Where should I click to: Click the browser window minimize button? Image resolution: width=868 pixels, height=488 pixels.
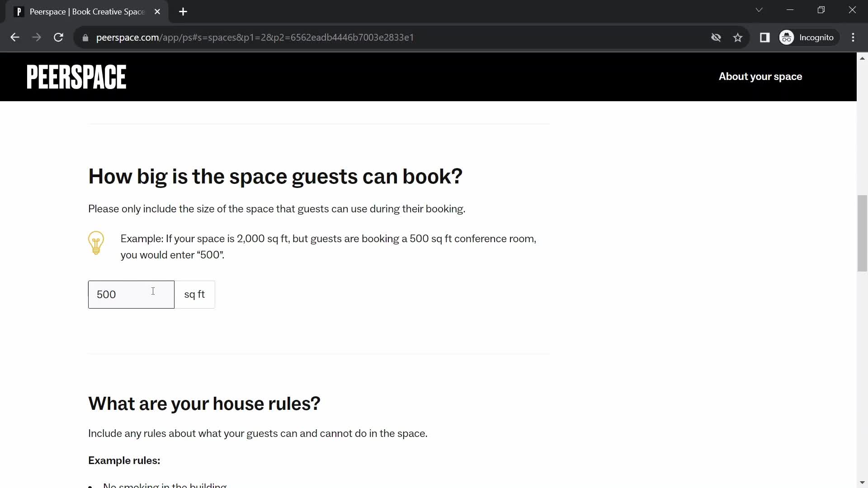pyautogui.click(x=790, y=10)
